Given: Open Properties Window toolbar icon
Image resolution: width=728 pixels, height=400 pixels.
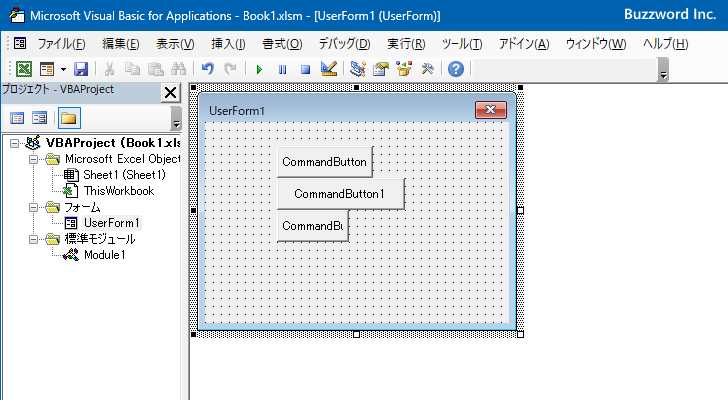Looking at the screenshot, I should [381, 69].
